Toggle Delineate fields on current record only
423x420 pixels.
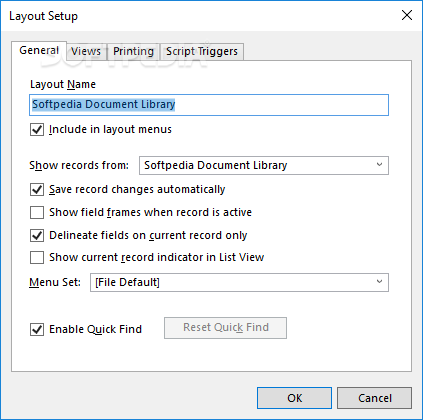(37, 235)
